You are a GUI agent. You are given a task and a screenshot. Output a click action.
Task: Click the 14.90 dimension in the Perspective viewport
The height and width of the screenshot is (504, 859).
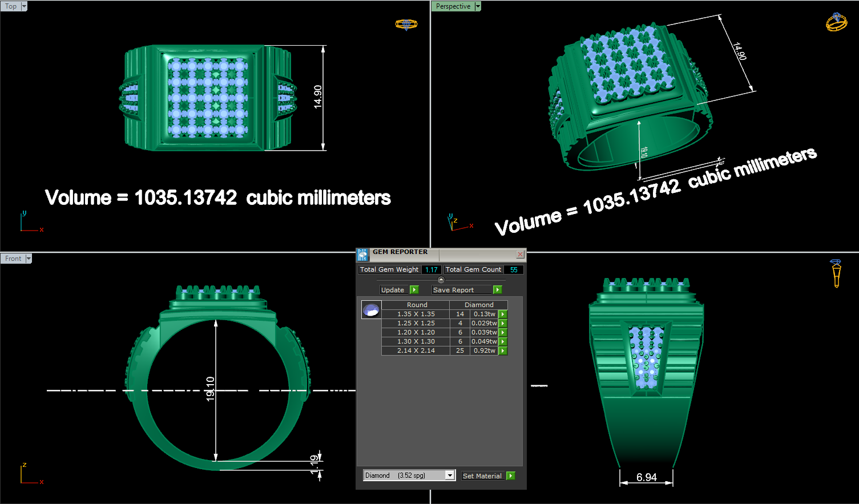tap(739, 51)
